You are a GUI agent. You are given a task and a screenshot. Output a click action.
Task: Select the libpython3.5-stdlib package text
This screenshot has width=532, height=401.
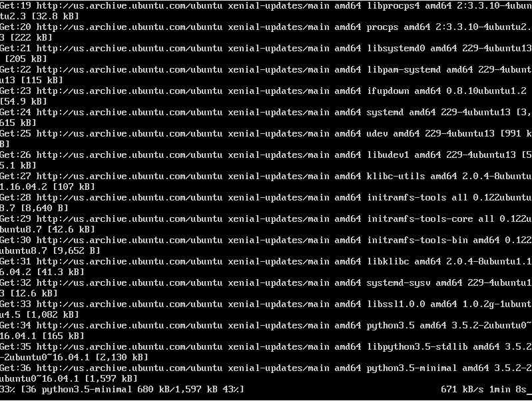417,347
